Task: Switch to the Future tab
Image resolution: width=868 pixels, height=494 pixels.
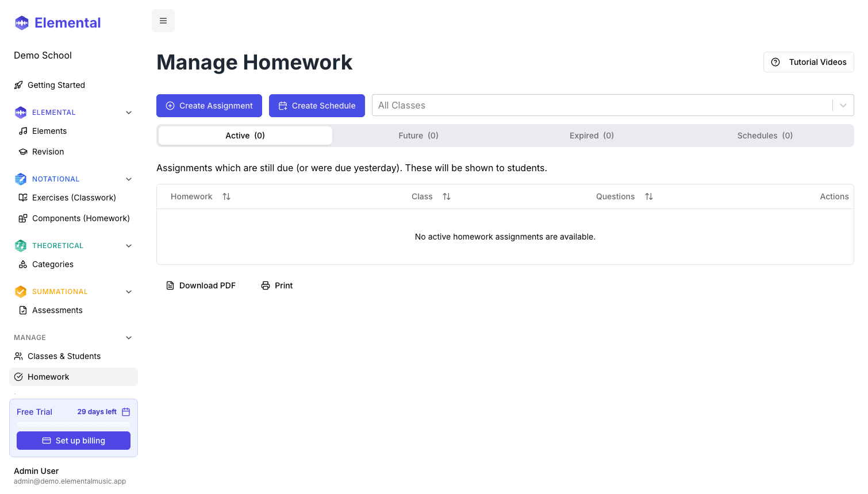Action: pyautogui.click(x=418, y=135)
